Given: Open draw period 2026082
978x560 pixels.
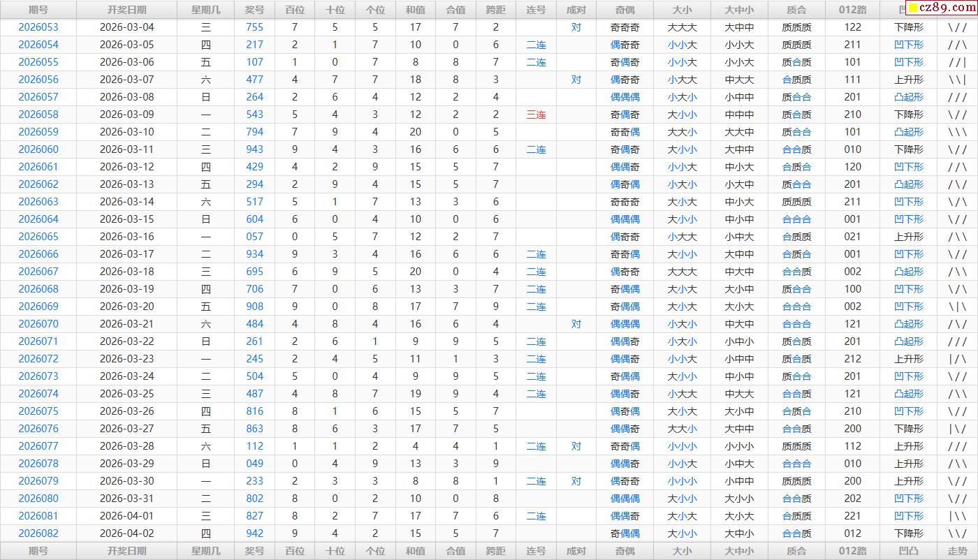Looking at the screenshot, I should pos(38,533).
